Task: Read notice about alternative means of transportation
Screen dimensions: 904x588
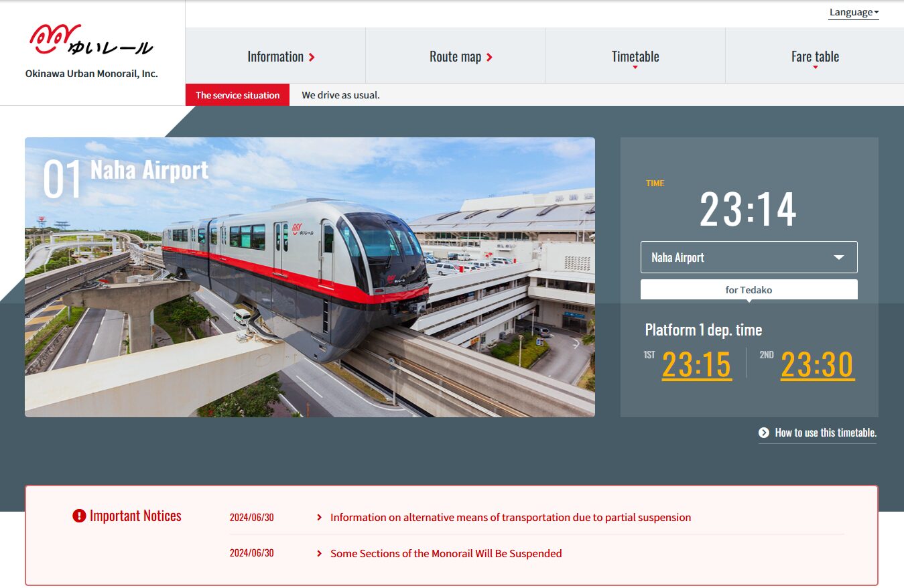Action: 510,518
